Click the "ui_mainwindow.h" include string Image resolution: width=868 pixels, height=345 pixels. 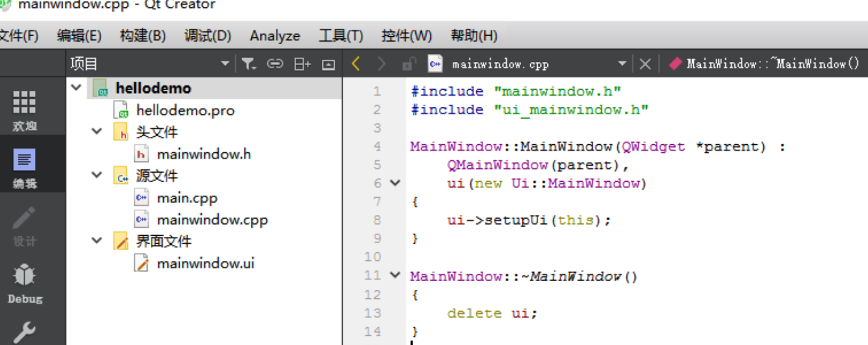tap(571, 109)
